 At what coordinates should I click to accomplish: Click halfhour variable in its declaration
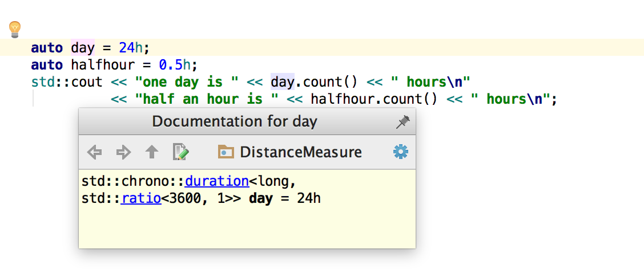(103, 65)
